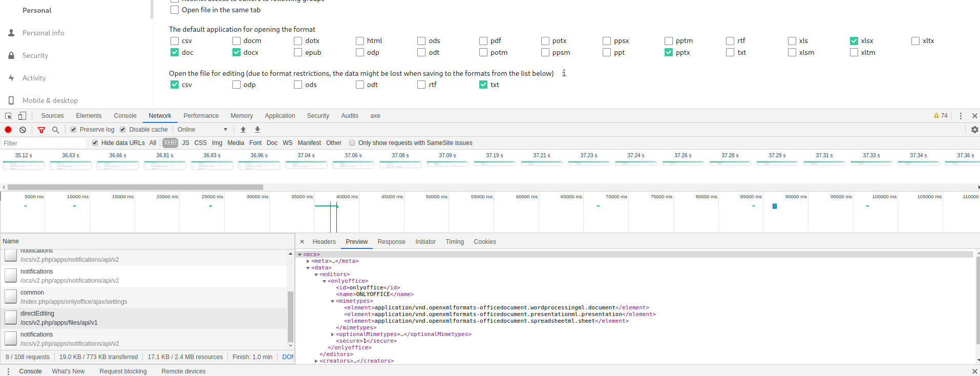Open Personal info settings in sidebar
This screenshot has width=980, height=376.
coord(44,33)
